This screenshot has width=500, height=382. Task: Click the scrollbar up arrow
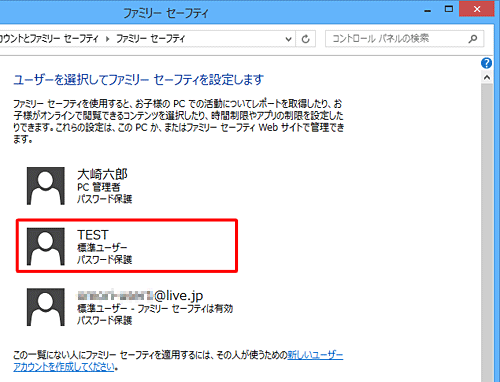click(x=487, y=78)
